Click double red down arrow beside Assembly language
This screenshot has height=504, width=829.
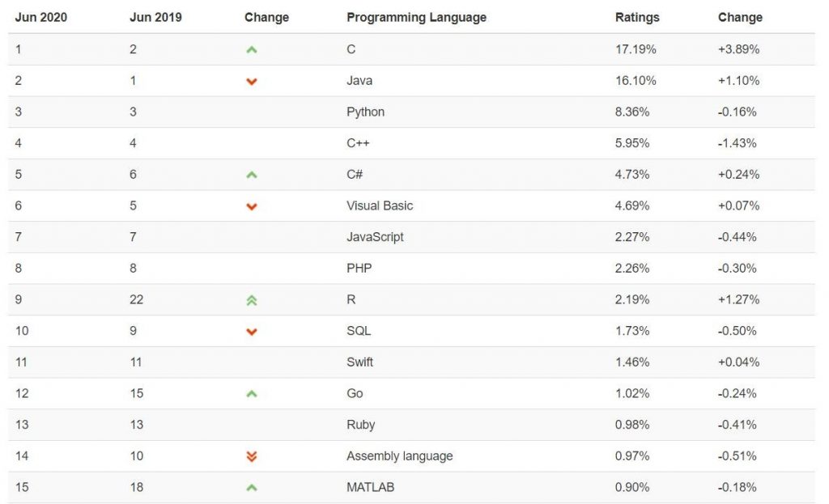252,456
